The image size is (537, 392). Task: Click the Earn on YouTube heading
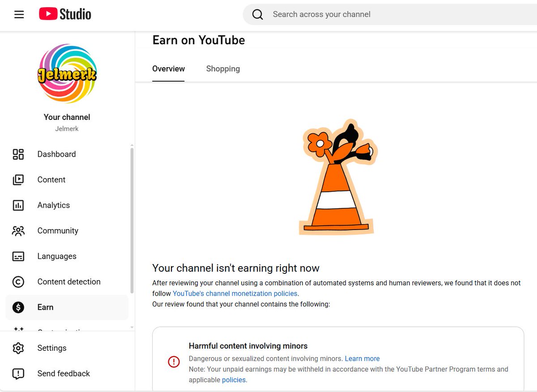pyautogui.click(x=199, y=40)
